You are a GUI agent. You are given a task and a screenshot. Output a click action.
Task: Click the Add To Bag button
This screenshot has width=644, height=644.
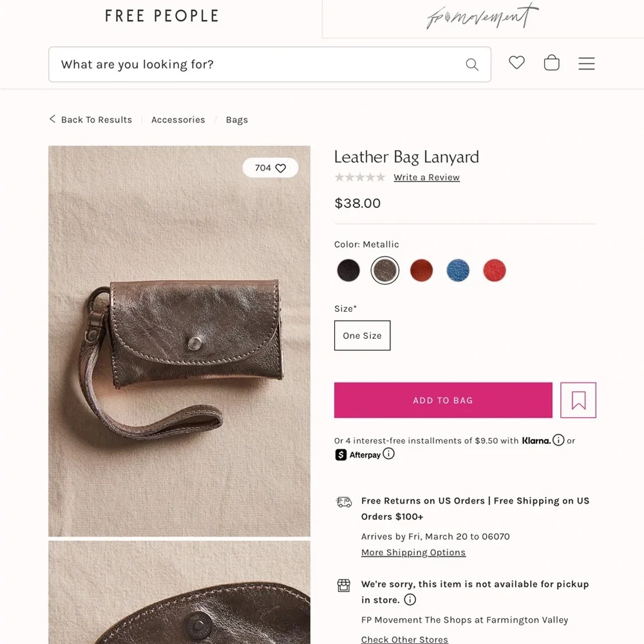tap(443, 400)
